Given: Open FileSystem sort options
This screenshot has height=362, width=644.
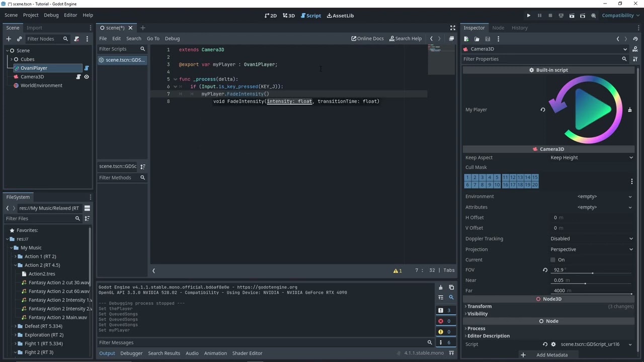Looking at the screenshot, I should [87, 219].
